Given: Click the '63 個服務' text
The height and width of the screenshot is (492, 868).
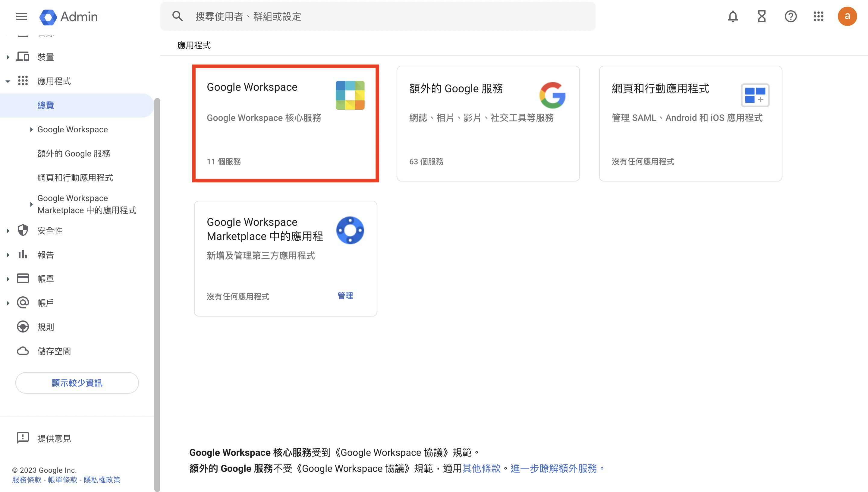Looking at the screenshot, I should click(426, 162).
